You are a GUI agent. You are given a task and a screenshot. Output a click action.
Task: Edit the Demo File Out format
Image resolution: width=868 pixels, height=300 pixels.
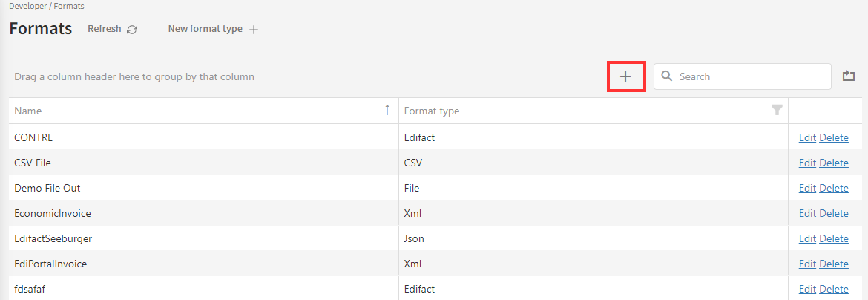pyautogui.click(x=806, y=188)
